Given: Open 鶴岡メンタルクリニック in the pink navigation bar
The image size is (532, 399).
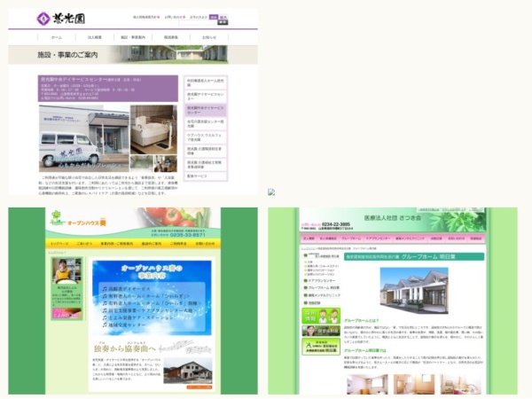Looking at the screenshot, I should pos(410,239).
